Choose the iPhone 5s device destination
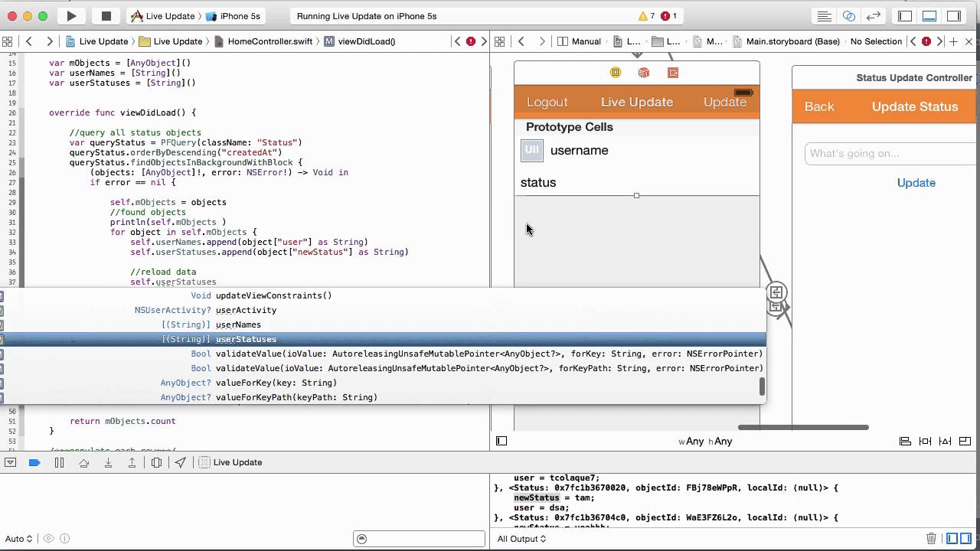Screen dimensions: 980x551 click(x=234, y=16)
